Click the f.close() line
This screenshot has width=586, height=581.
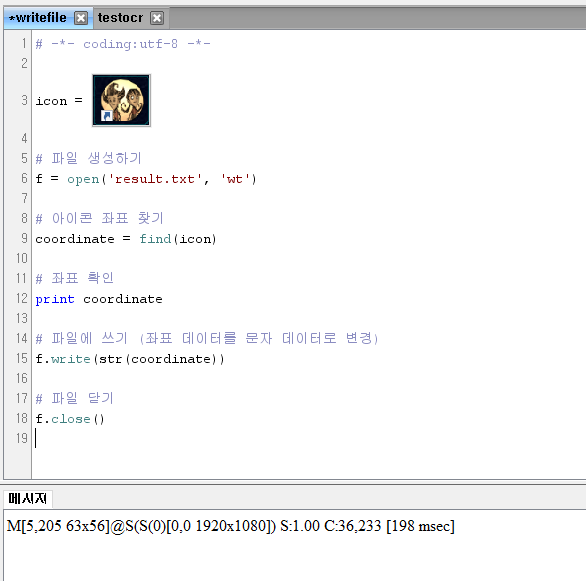pyautogui.click(x=70, y=419)
